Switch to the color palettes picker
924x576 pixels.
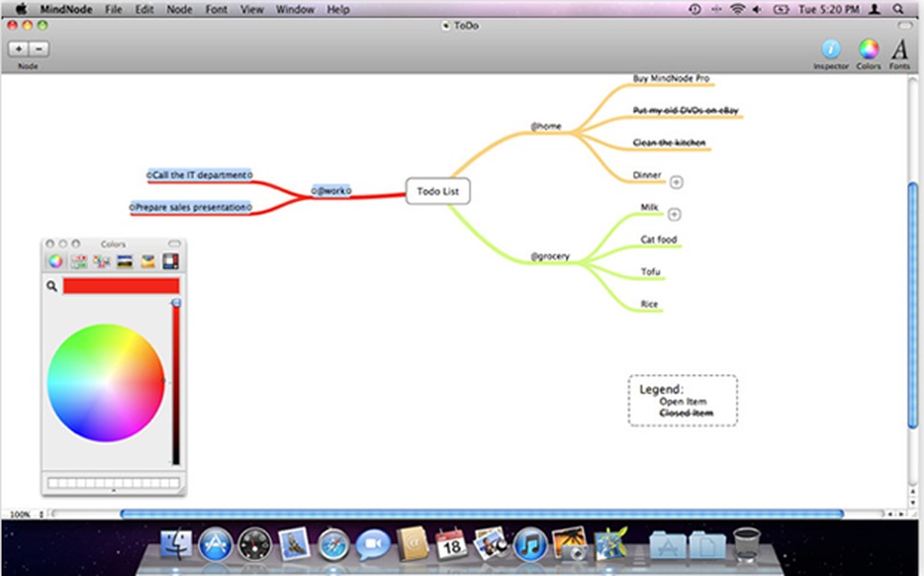tap(101, 261)
